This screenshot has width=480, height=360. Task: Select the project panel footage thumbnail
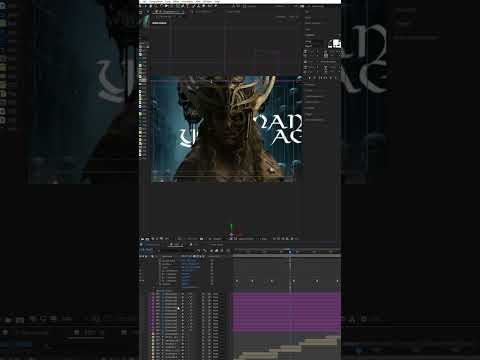[145, 20]
